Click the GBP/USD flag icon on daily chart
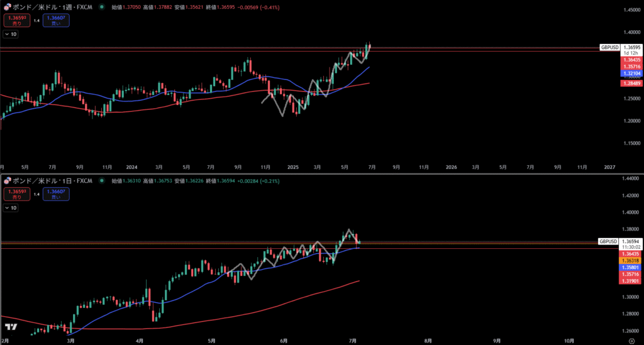Screen dimensions: 644x345 pos(8,180)
